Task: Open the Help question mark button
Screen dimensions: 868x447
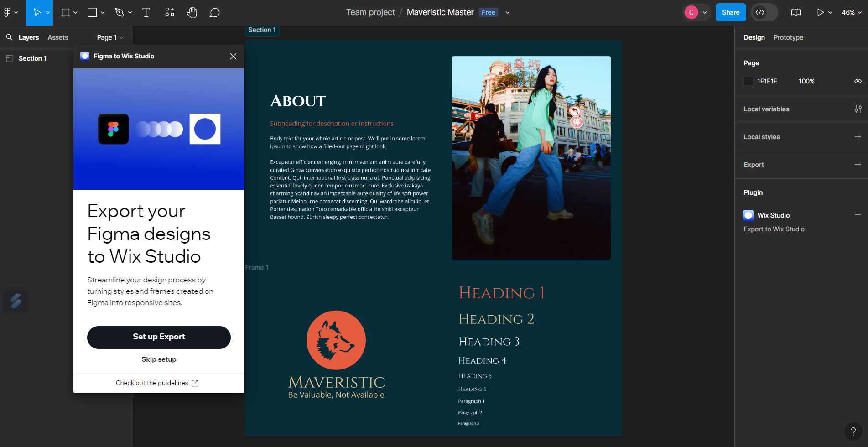Action: tap(853, 431)
